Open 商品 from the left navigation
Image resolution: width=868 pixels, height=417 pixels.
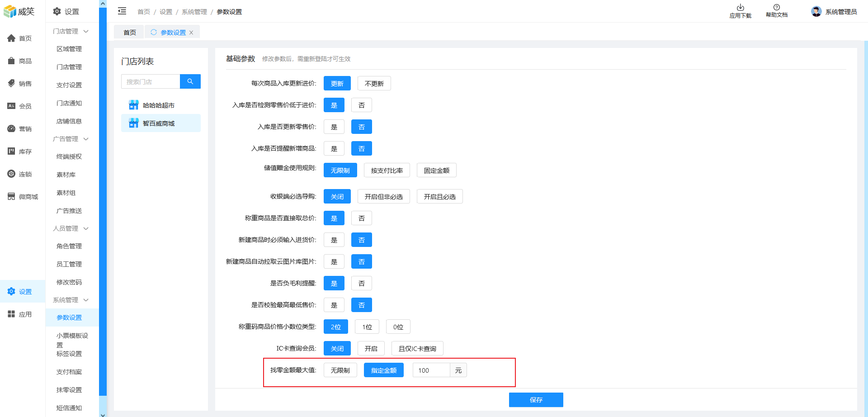(x=20, y=61)
